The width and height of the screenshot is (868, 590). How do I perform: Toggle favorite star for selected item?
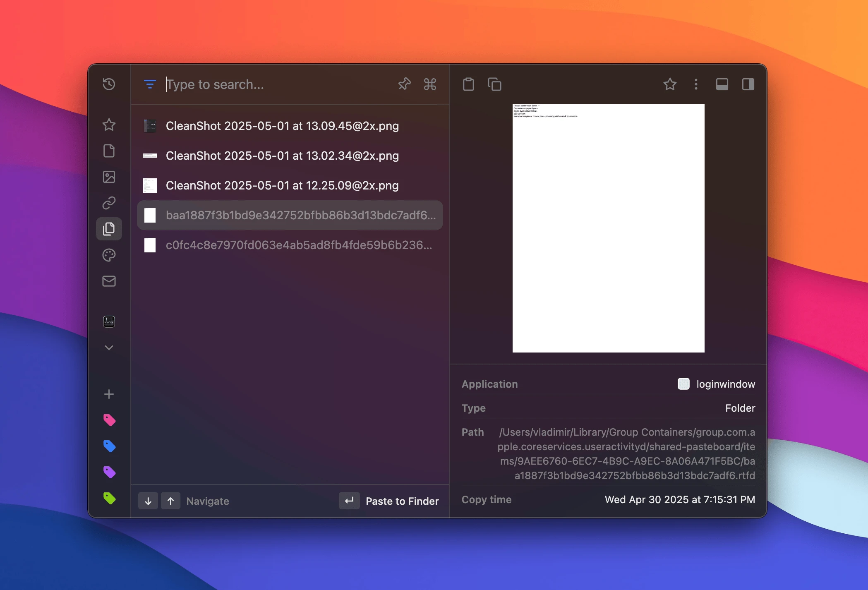[670, 84]
